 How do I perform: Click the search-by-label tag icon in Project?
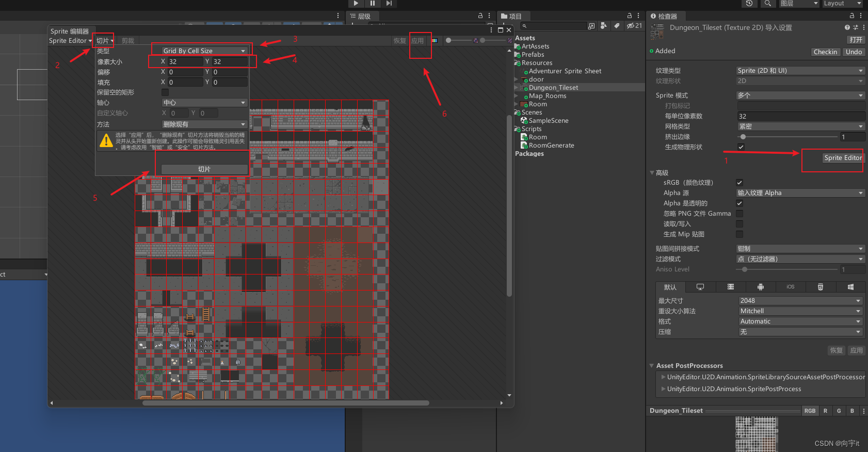(617, 26)
